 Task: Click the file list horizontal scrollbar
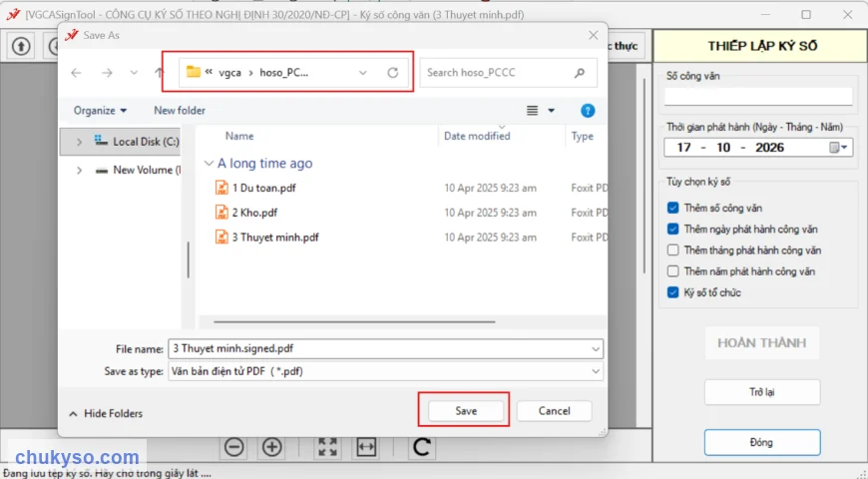[x=354, y=321]
